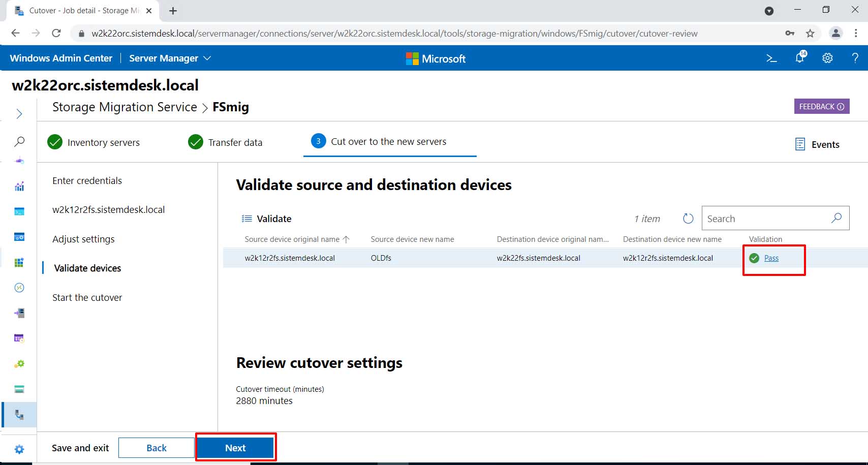This screenshot has width=868, height=465.
Task: Open Admin Center settings gear in header
Action: (827, 58)
